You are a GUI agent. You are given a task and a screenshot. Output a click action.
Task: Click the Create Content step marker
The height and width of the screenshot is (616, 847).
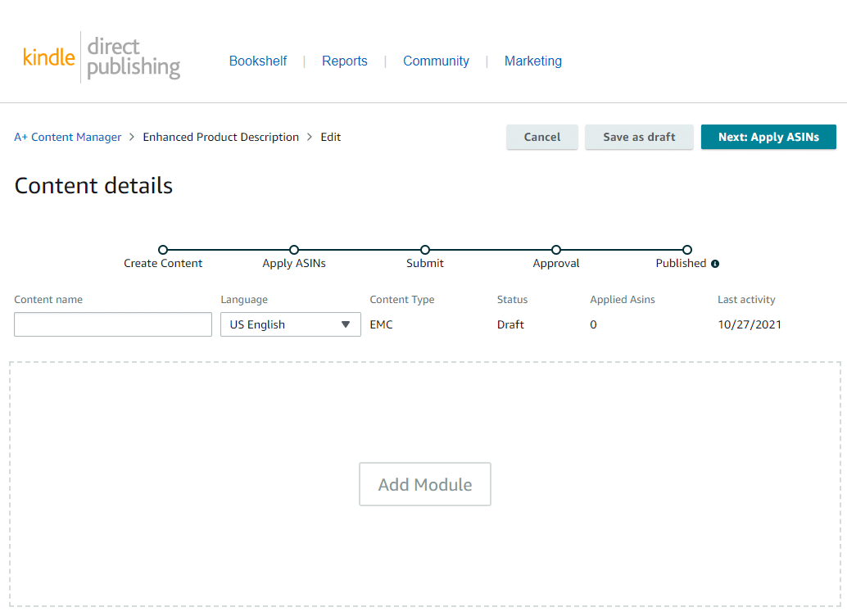click(163, 250)
